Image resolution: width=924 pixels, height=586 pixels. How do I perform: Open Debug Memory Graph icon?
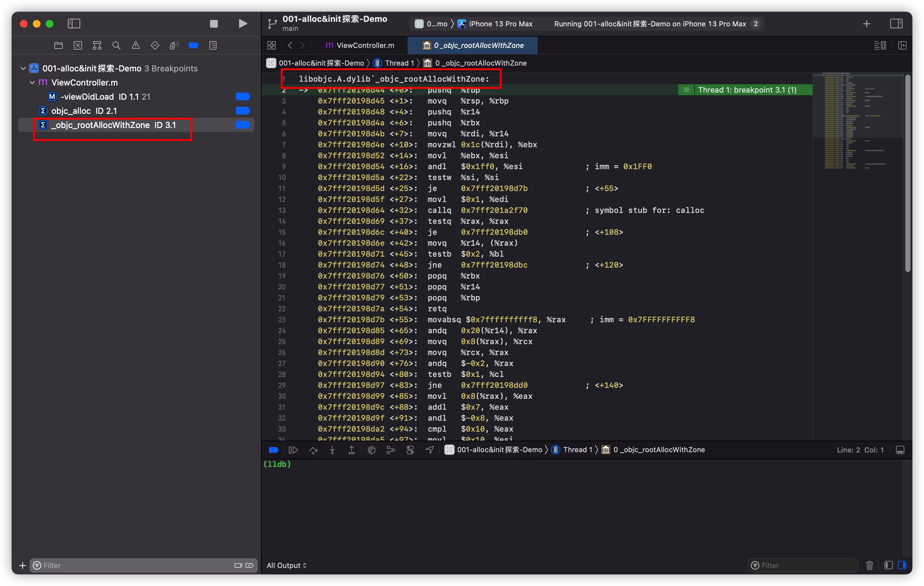[391, 450]
